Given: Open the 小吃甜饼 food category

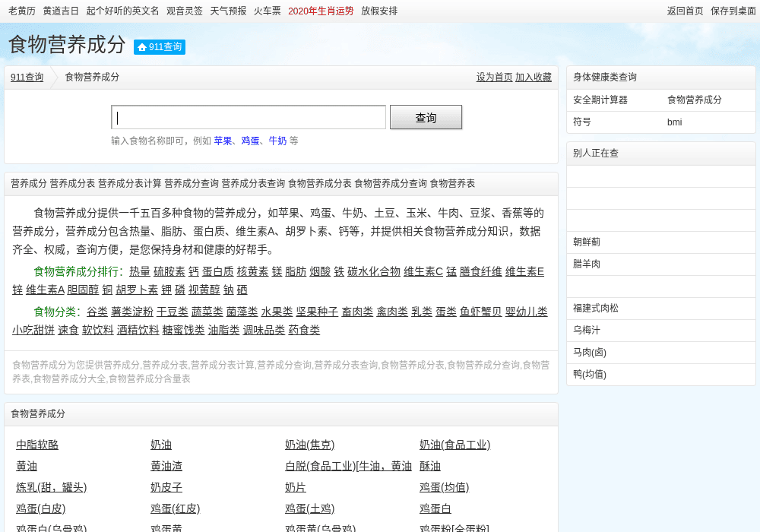Looking at the screenshot, I should click(33, 330).
